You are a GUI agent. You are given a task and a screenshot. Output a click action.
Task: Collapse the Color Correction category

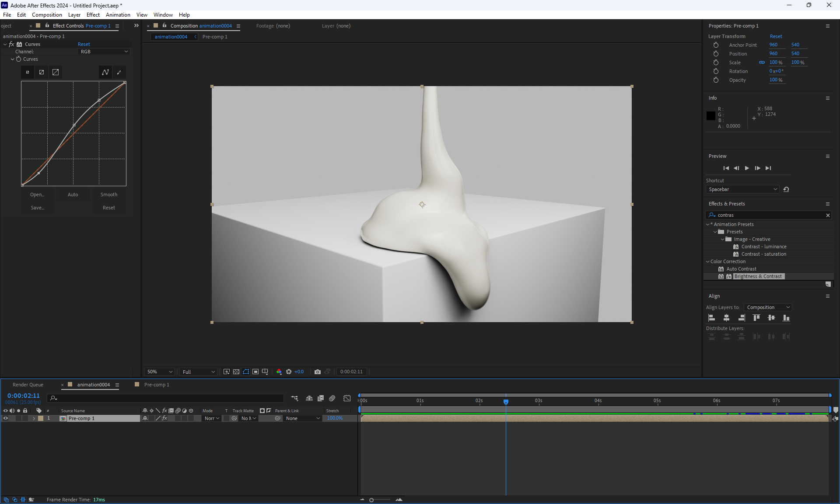pos(707,262)
